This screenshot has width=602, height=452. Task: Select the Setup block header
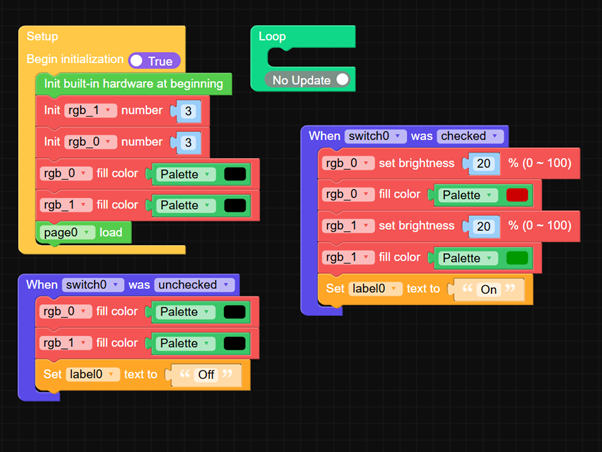pyautogui.click(x=43, y=37)
